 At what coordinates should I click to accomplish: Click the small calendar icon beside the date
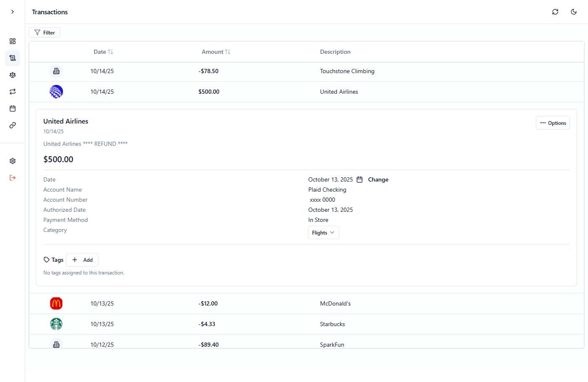[x=360, y=179]
